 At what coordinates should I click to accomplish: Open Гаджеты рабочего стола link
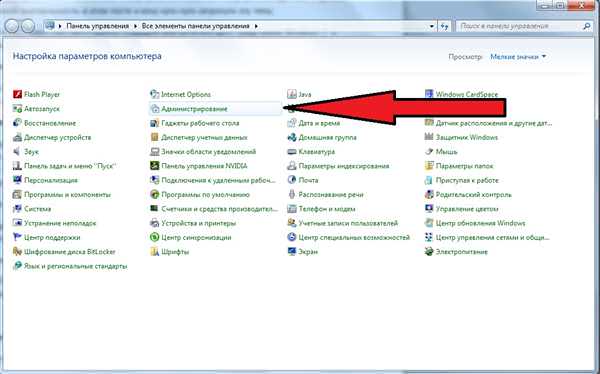pyautogui.click(x=200, y=123)
